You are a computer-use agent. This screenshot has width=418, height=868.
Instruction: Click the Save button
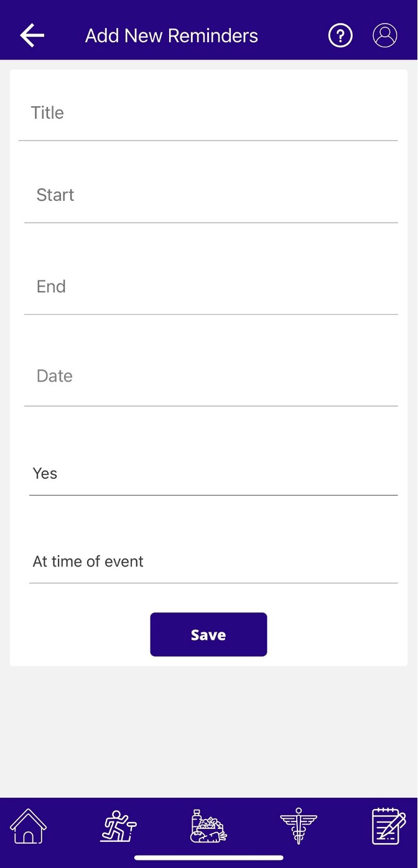(x=208, y=634)
